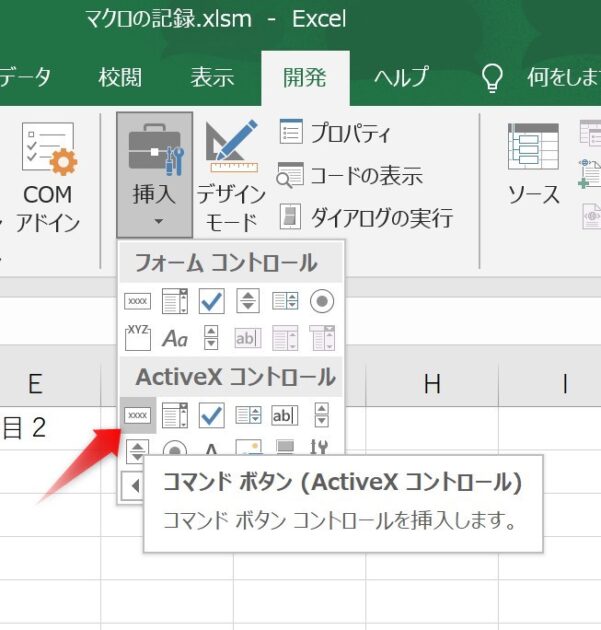The width and height of the screenshot is (601, 630).
Task: Switch to the 表示 tab
Action: point(212,77)
